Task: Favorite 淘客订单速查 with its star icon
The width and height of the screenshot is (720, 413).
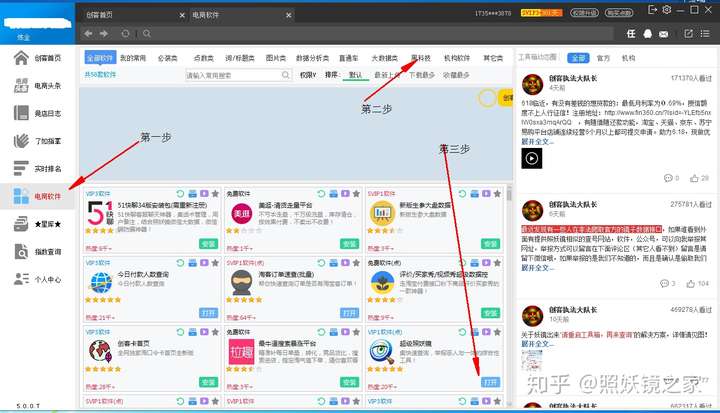Action: pyautogui.click(x=356, y=263)
